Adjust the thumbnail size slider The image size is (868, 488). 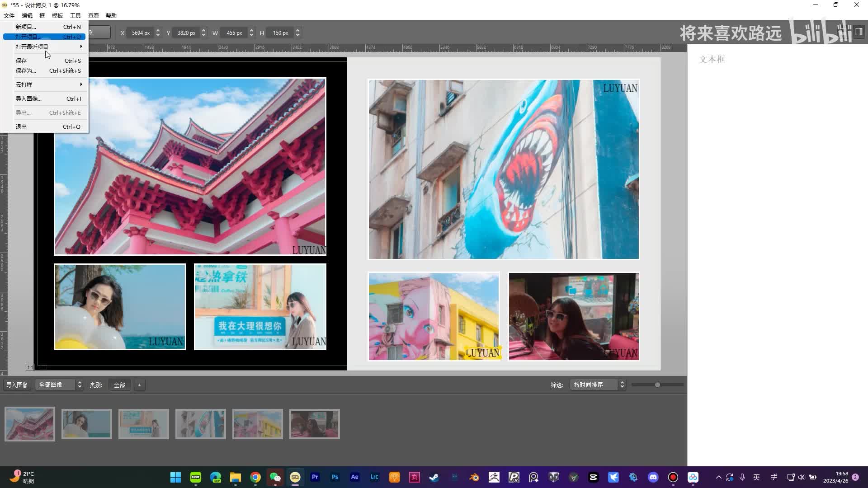[x=657, y=385]
